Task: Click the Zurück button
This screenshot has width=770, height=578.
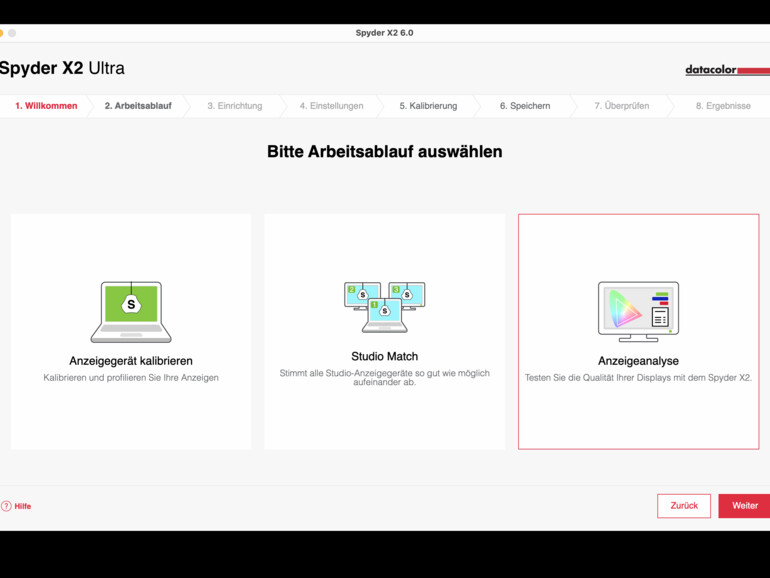Action: [684, 506]
